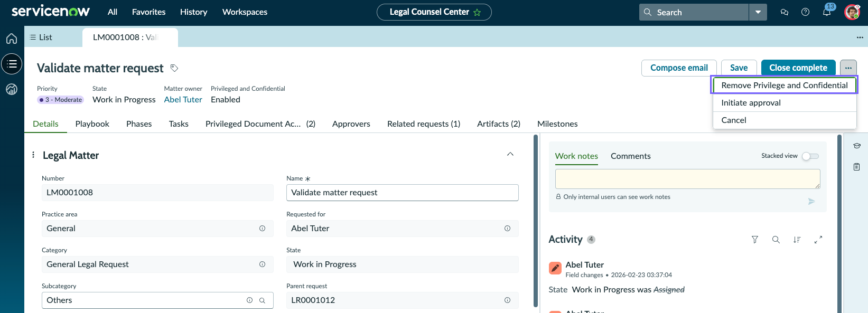Go to the home icon in sidebar
The height and width of the screenshot is (313, 868).
[x=12, y=39]
